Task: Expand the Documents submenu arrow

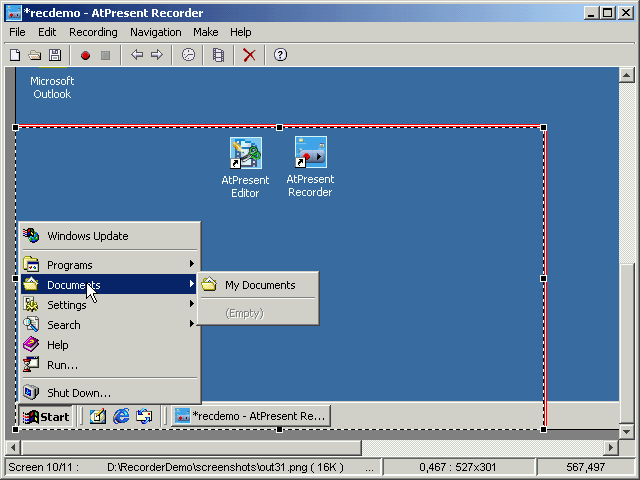Action: [191, 284]
